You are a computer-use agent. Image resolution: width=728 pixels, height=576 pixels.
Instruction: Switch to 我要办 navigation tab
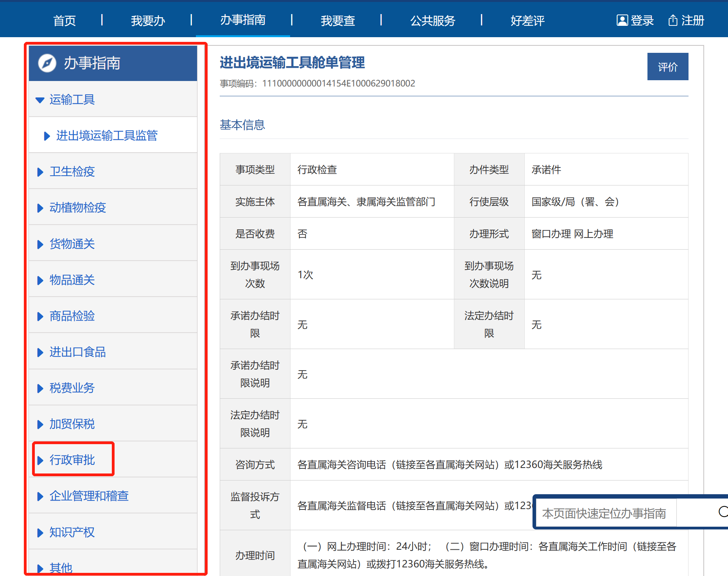(148, 20)
